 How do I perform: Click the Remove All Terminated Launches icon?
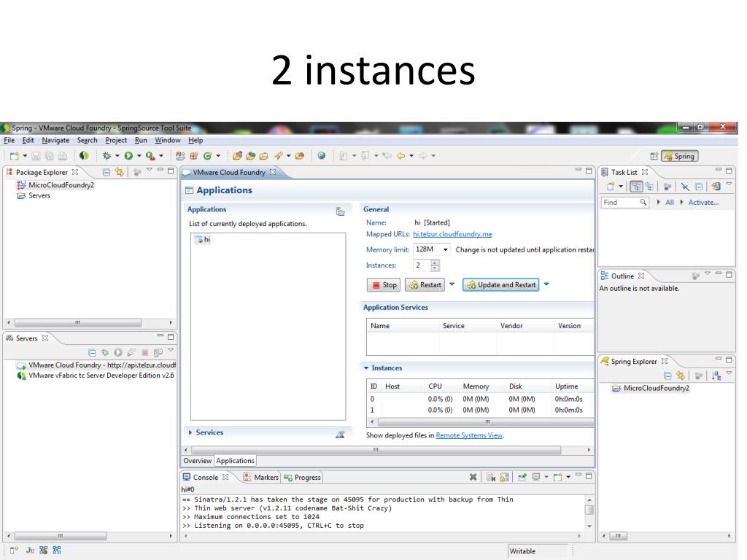(491, 477)
